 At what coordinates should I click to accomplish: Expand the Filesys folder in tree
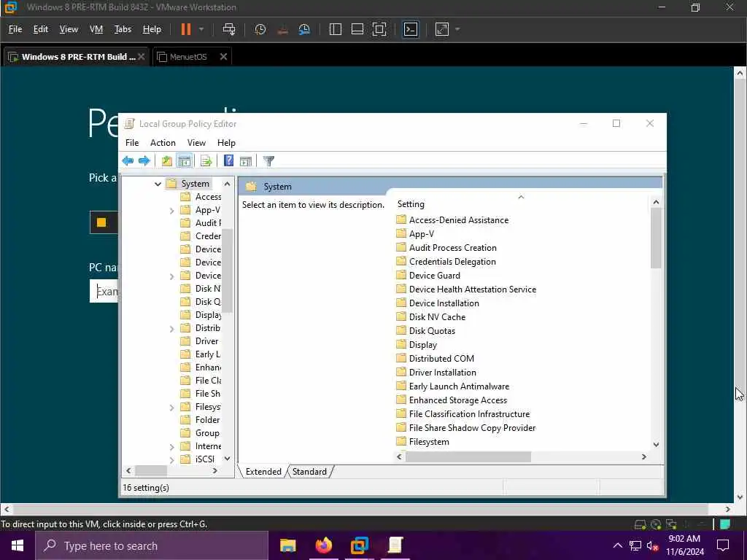point(172,407)
